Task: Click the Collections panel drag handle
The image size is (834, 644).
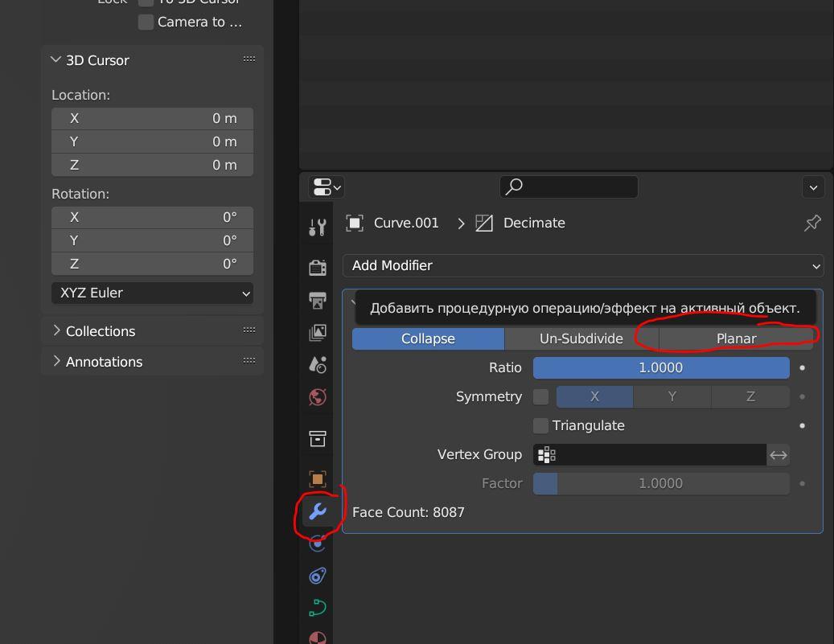Action: point(249,330)
